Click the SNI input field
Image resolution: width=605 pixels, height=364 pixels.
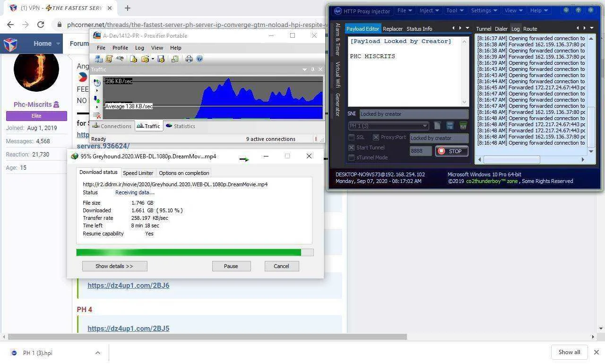414,114
